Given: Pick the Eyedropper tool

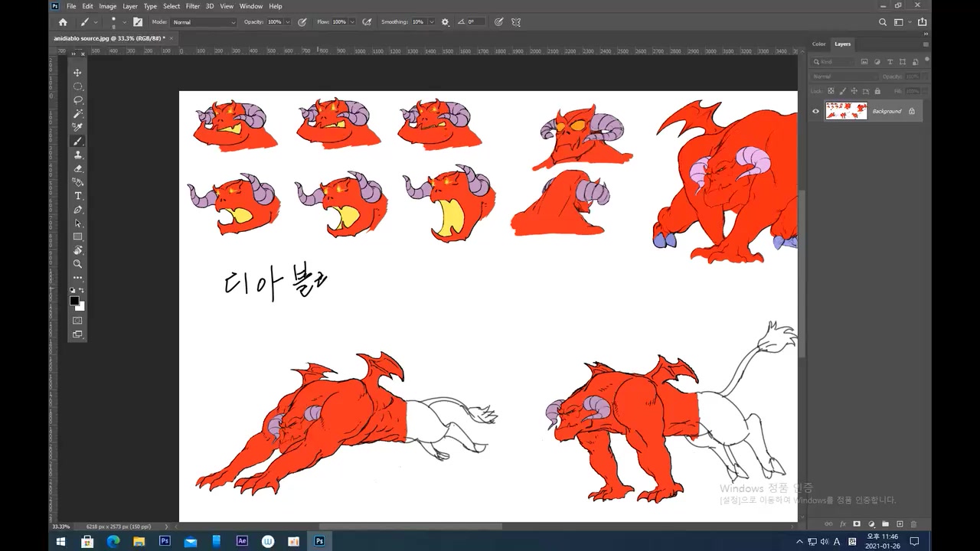Looking at the screenshot, I should pos(77,127).
